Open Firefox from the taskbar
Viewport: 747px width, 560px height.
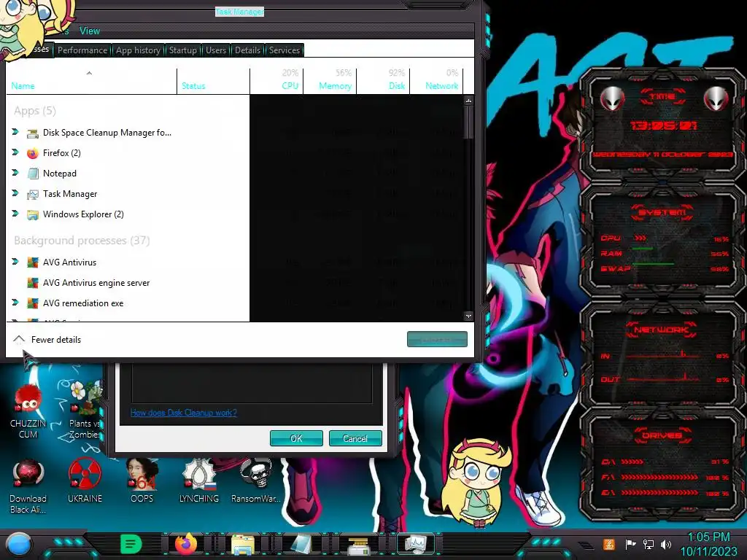point(186,544)
